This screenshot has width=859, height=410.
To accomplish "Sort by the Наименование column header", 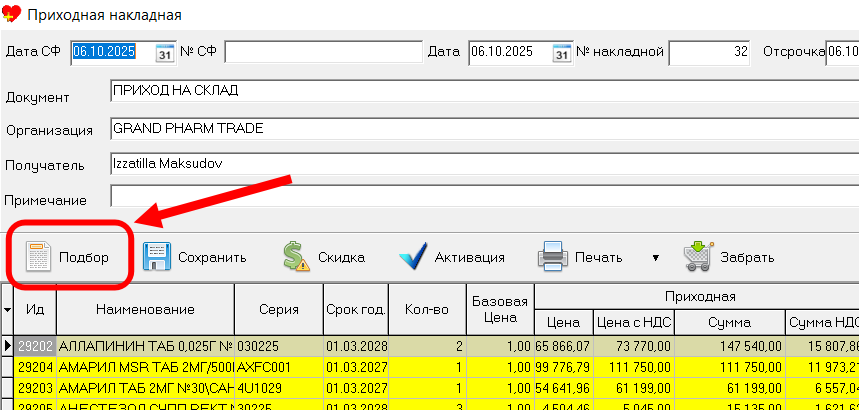I will click(145, 309).
